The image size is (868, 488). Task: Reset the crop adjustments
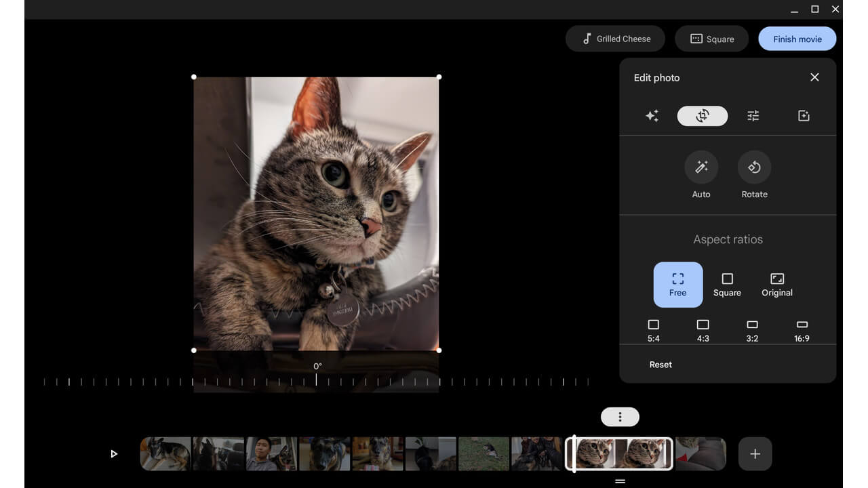point(660,364)
